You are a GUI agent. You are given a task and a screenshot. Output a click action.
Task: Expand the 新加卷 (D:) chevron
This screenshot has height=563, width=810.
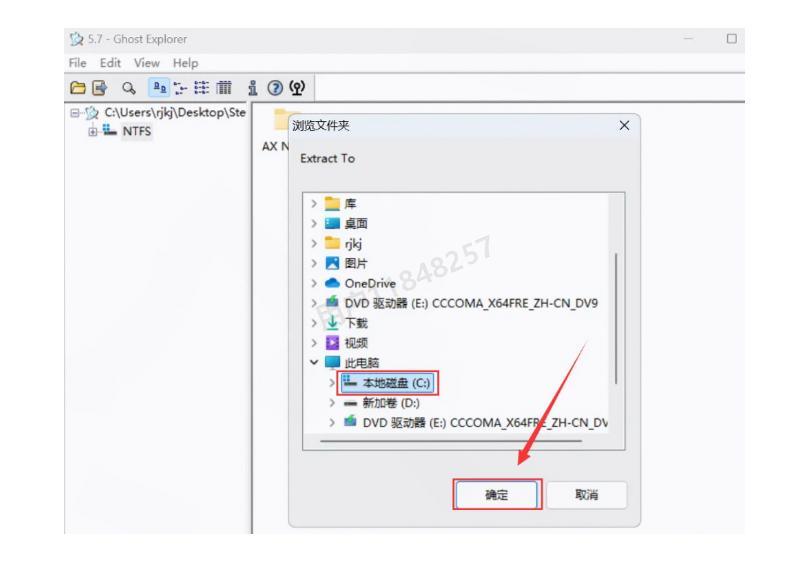tap(332, 403)
